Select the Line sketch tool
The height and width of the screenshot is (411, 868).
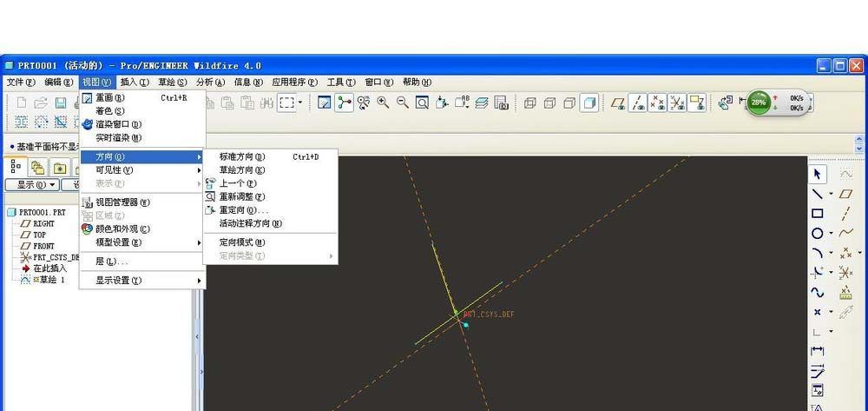pos(817,194)
